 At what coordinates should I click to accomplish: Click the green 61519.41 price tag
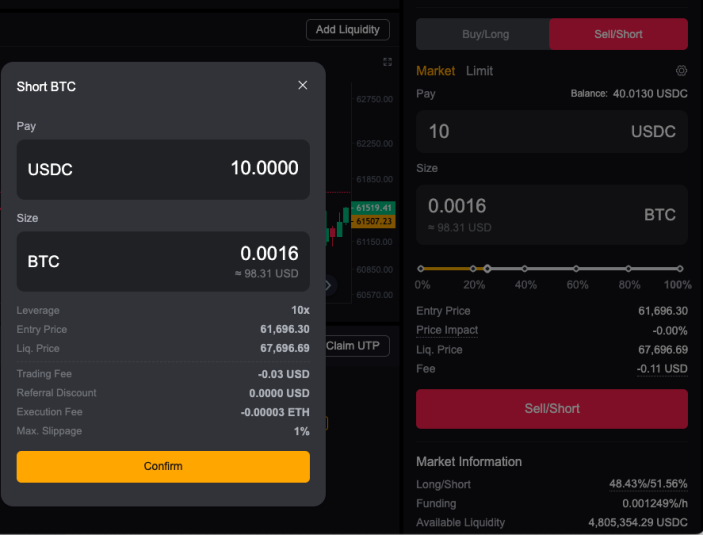pos(373,208)
